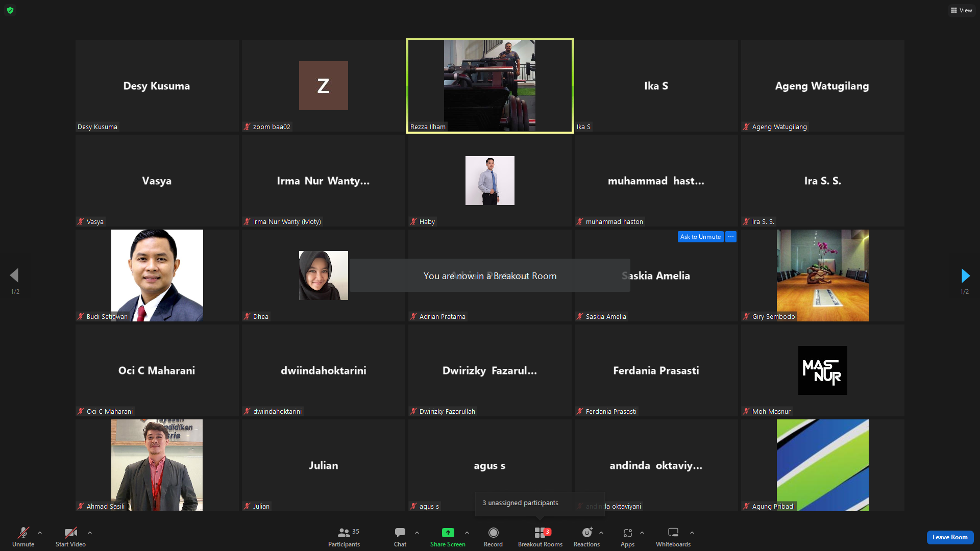Viewport: 980px width, 551px height.
Task: Click muted mic icon beside Adrian Pratama
Action: [413, 316]
